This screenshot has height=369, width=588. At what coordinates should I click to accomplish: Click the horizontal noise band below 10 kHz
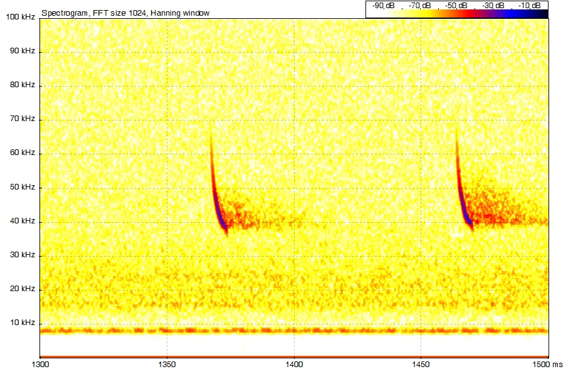click(294, 331)
